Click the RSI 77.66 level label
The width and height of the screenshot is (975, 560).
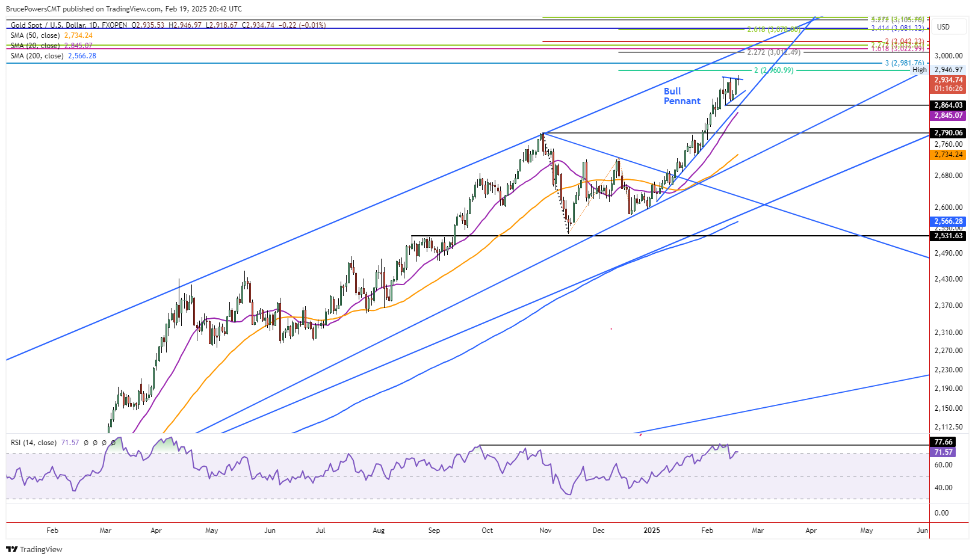point(943,442)
